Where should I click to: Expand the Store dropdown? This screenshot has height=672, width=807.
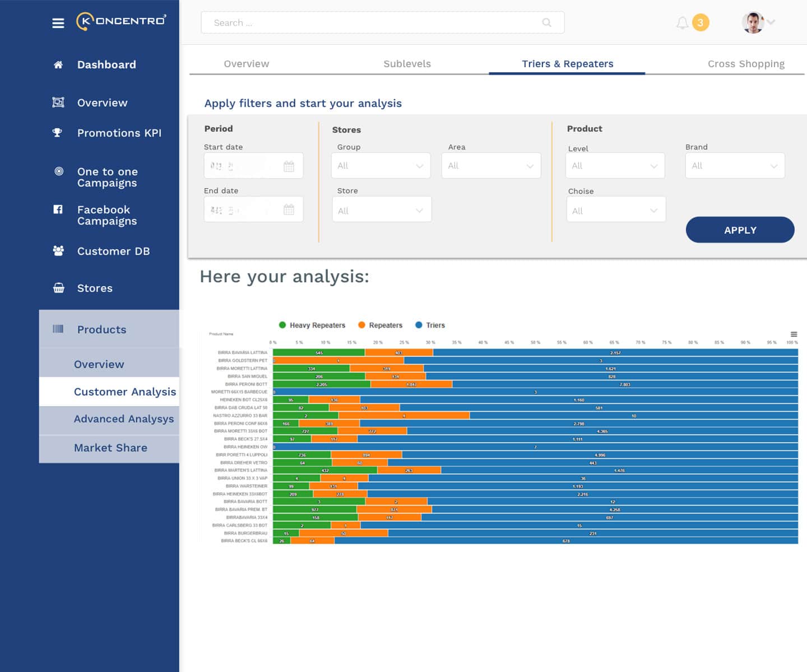coord(382,209)
